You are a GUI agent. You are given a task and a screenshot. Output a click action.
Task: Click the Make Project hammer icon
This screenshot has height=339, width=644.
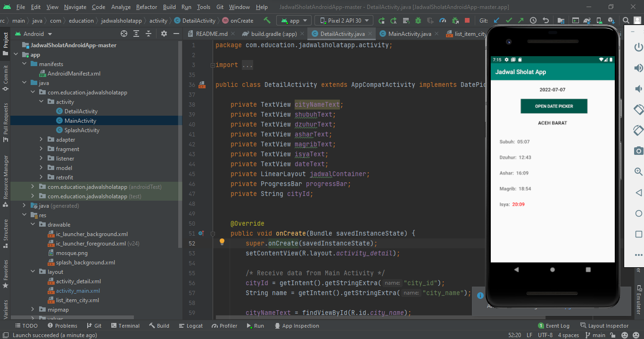(x=267, y=20)
